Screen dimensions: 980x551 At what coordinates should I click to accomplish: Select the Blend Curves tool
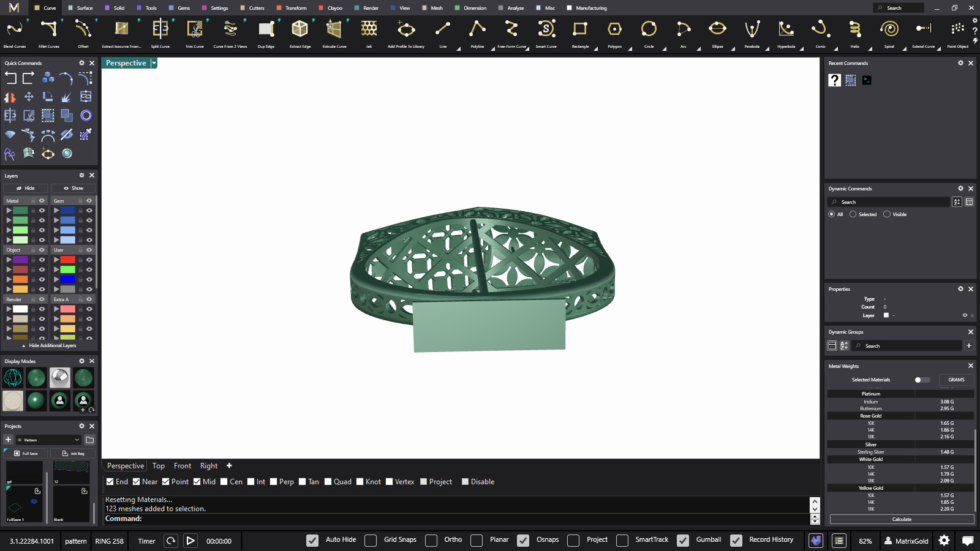tap(15, 32)
